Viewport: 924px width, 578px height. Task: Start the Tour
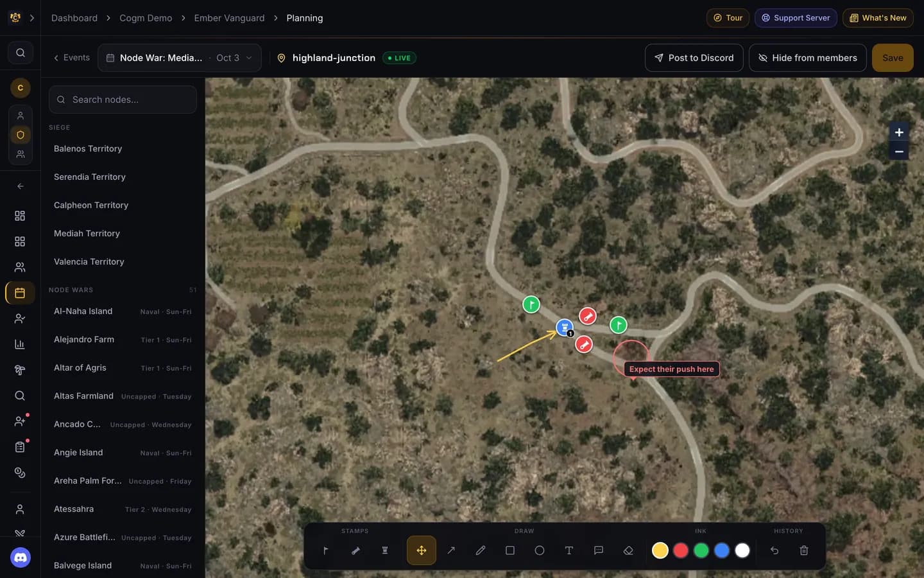point(728,18)
